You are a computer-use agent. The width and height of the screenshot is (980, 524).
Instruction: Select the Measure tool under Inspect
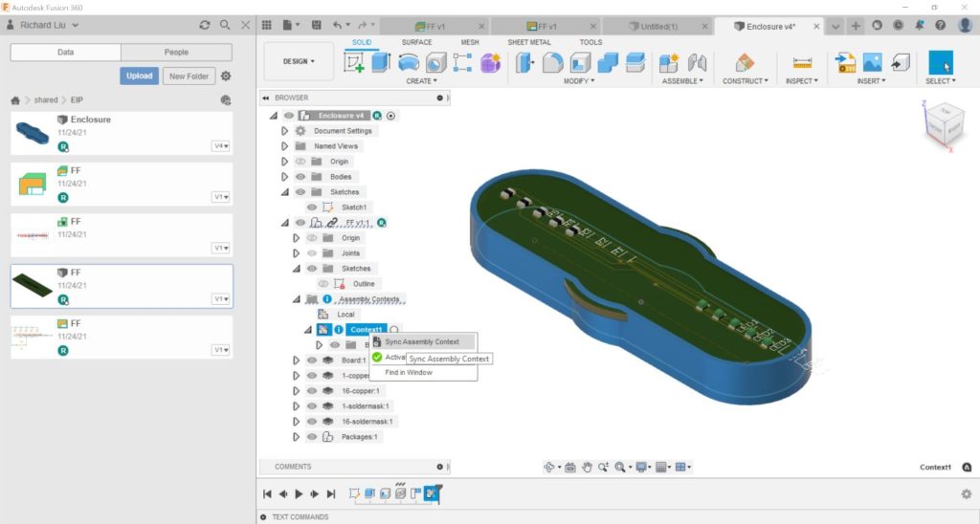801,62
